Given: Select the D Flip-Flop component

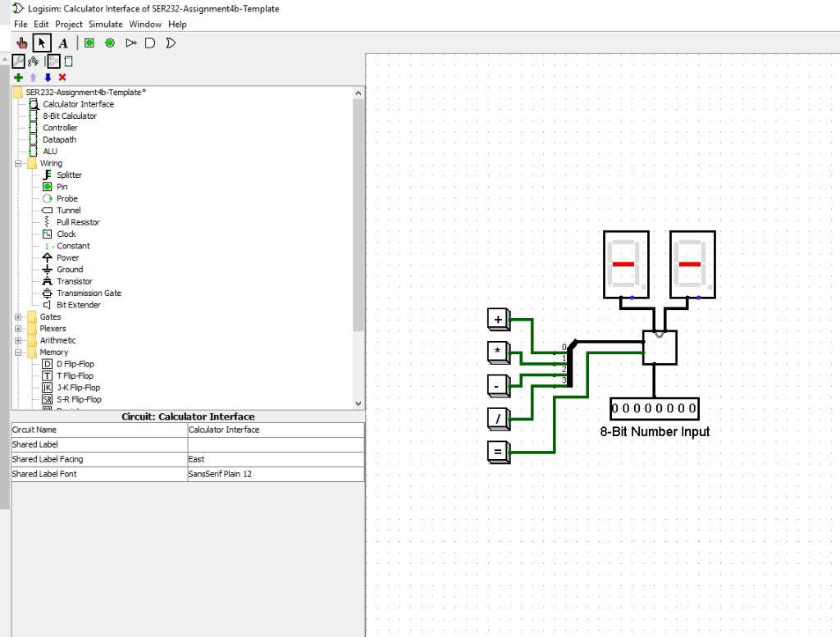Looking at the screenshot, I should point(75,364).
